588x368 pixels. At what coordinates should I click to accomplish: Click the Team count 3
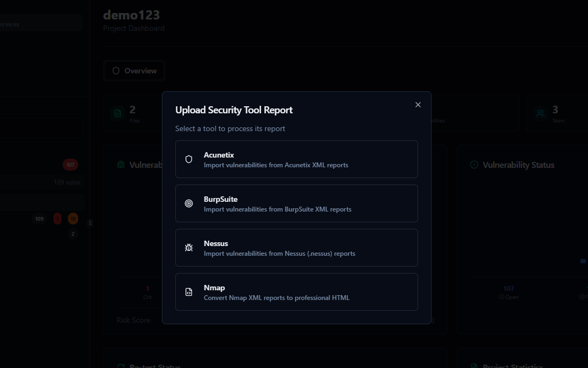(x=555, y=110)
